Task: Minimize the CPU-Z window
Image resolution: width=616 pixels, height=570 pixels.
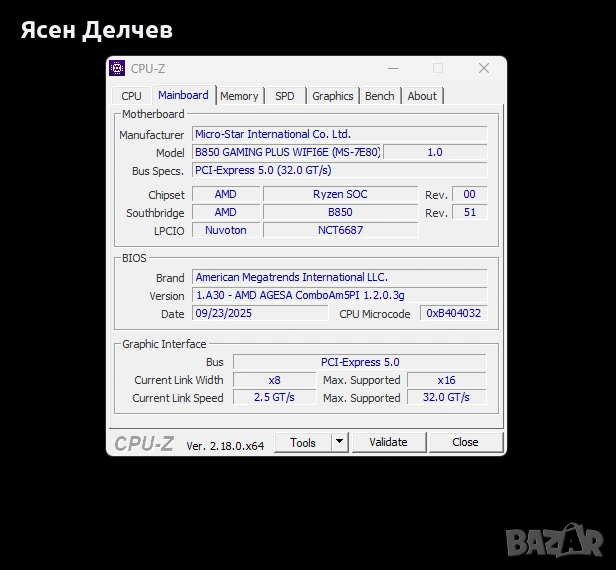Action: (391, 68)
